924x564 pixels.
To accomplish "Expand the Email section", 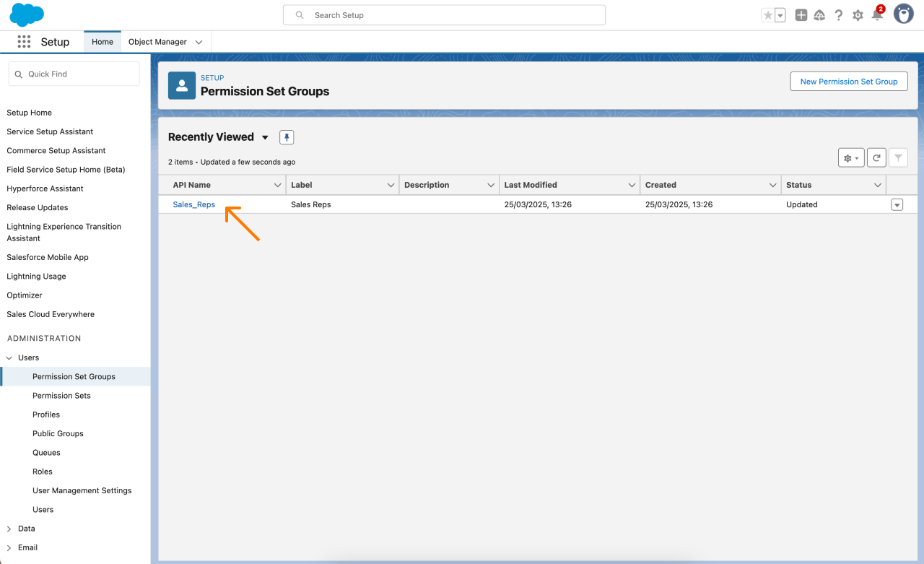I will (9, 547).
